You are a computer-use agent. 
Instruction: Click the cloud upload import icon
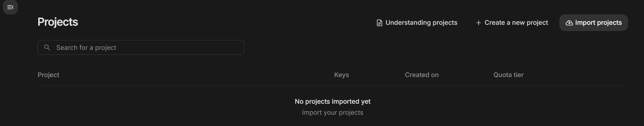click(569, 23)
